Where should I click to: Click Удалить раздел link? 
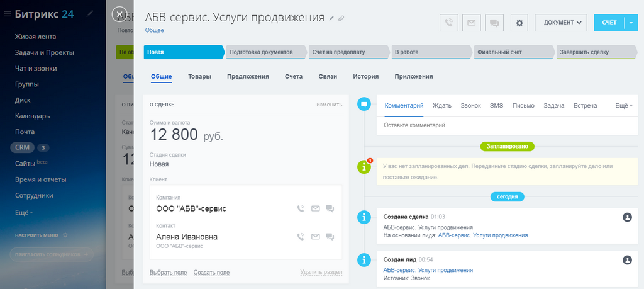coord(321,272)
